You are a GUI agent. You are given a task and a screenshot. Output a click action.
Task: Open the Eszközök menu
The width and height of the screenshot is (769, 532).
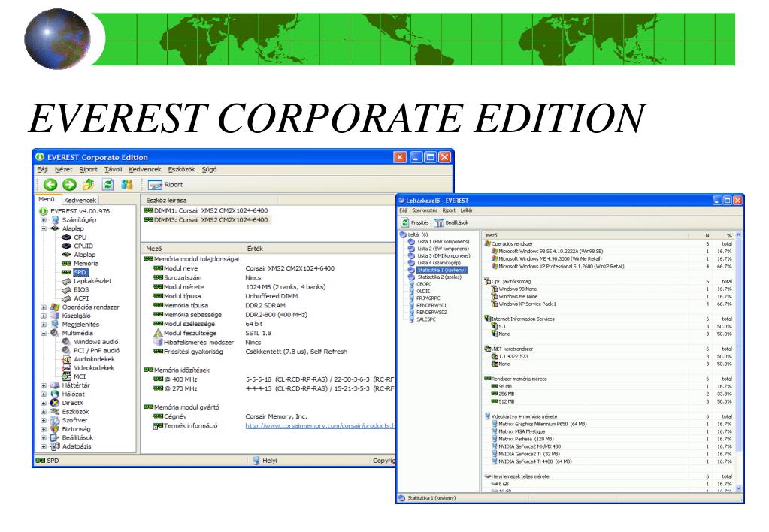click(181, 169)
